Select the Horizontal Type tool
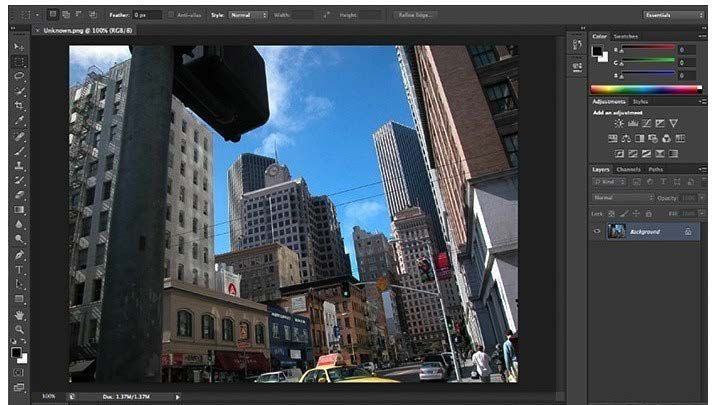 pos(19,269)
